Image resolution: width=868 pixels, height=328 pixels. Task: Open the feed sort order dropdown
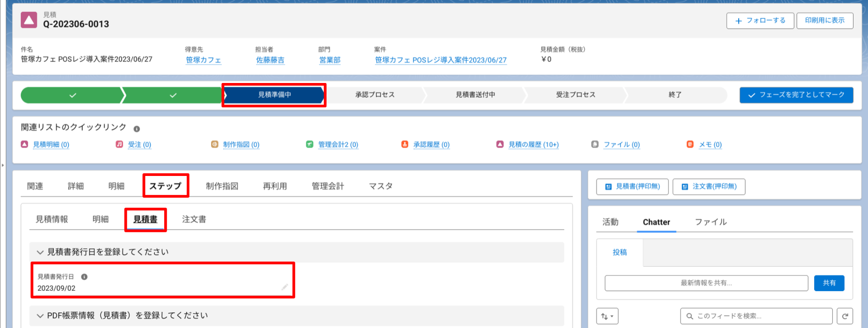click(x=607, y=316)
